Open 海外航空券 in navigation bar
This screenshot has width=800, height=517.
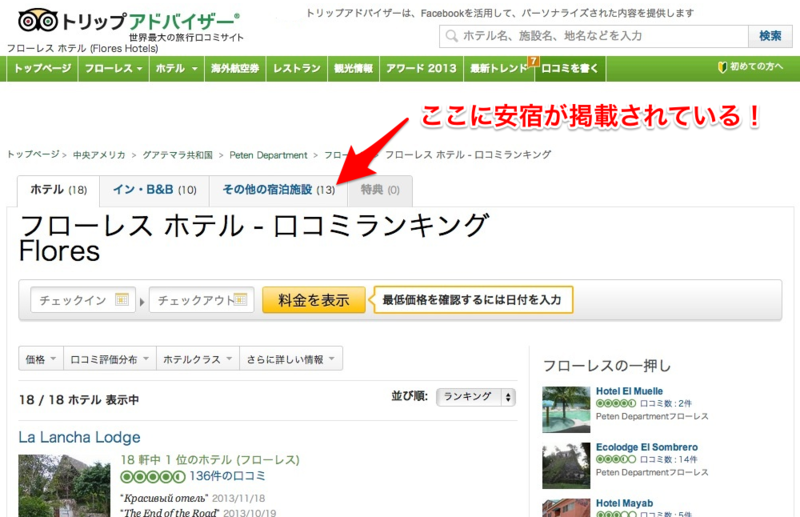click(235, 68)
